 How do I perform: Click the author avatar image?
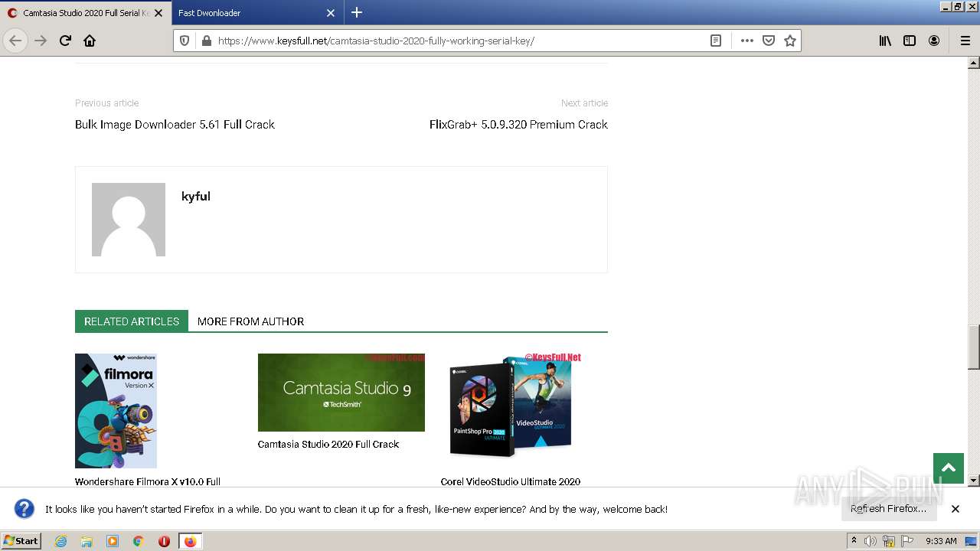tap(129, 220)
